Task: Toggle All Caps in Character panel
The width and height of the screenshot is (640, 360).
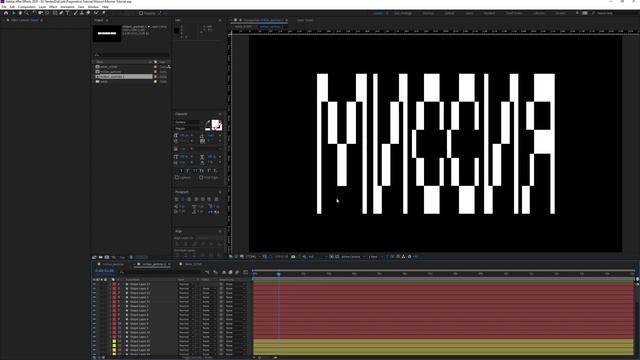Action: tap(195, 171)
